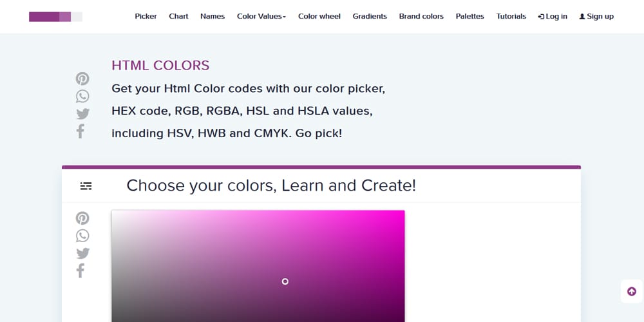Share on Pinterest beside the HTML COLORS heading

[82, 79]
